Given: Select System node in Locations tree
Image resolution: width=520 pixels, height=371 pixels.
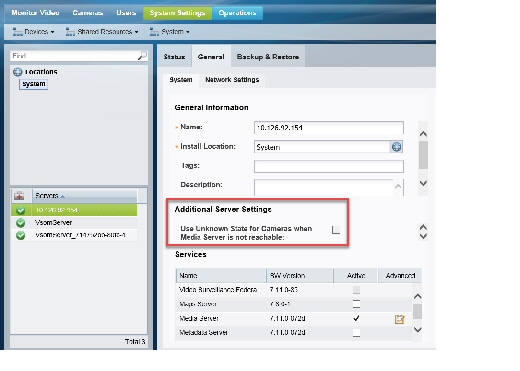Looking at the screenshot, I should [34, 84].
